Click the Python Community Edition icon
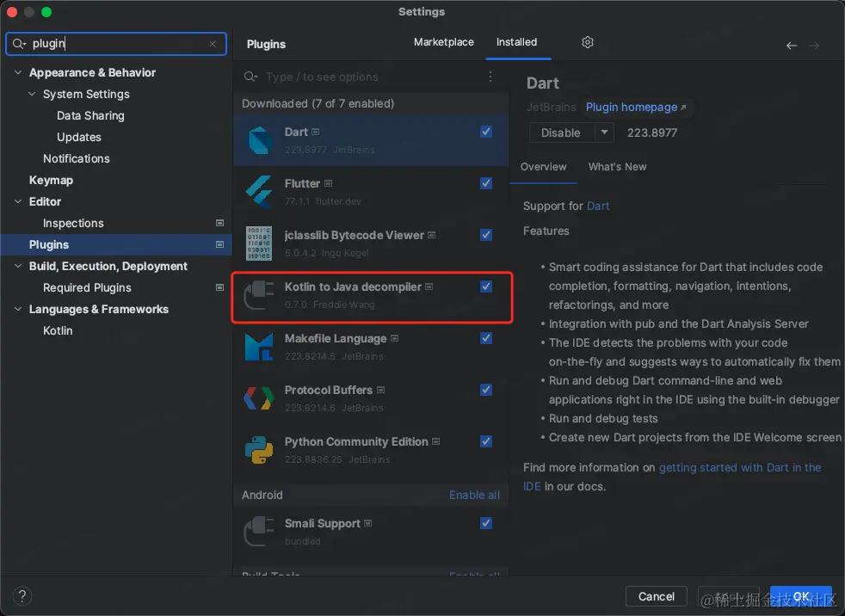 [259, 450]
